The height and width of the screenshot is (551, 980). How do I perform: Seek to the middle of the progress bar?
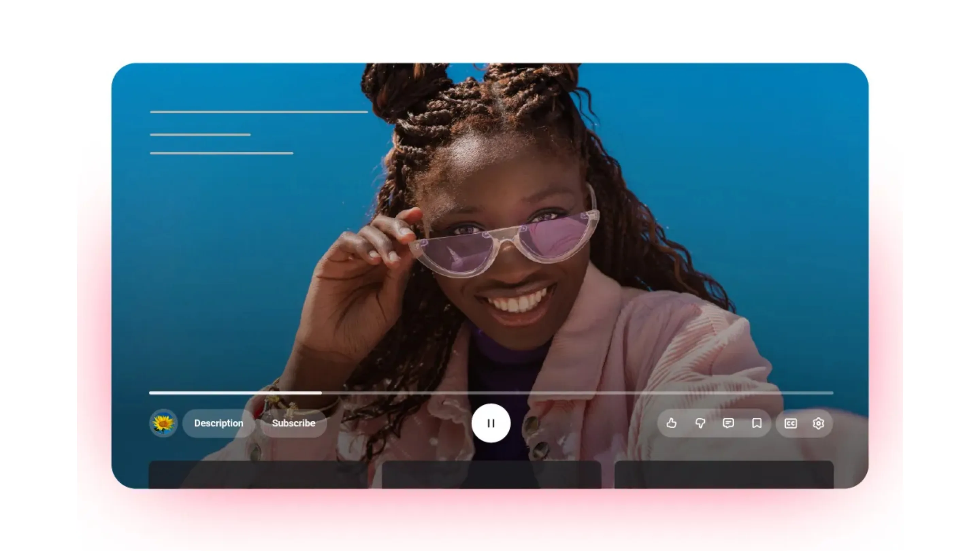(x=491, y=393)
